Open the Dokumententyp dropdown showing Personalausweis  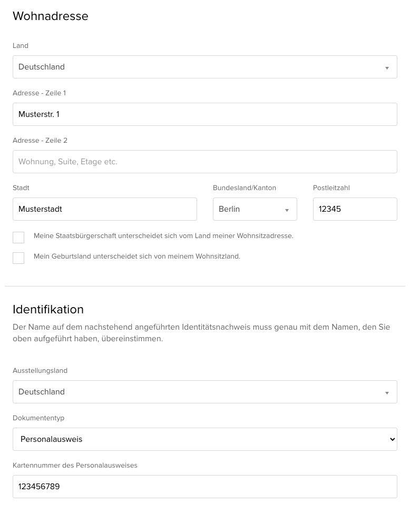click(200, 439)
